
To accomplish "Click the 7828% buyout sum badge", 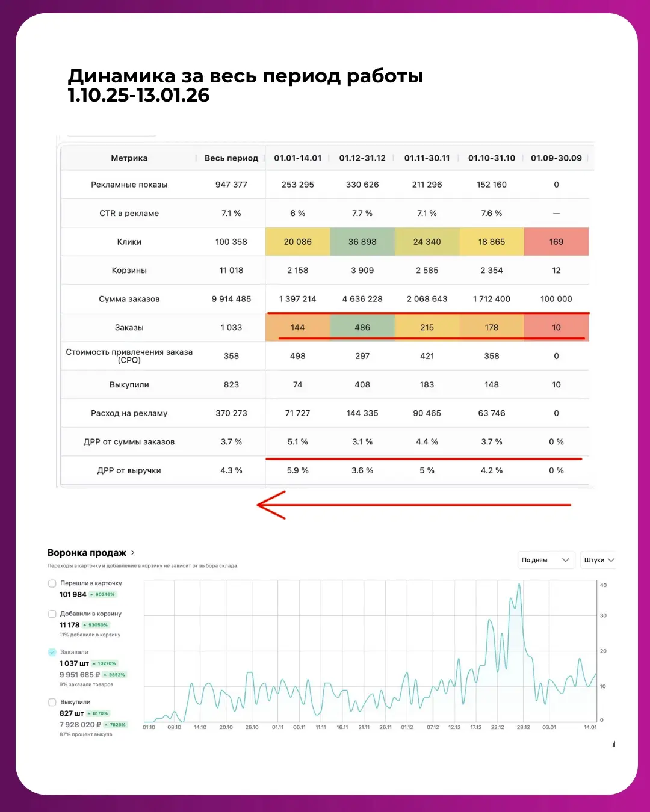I will 116,725.
